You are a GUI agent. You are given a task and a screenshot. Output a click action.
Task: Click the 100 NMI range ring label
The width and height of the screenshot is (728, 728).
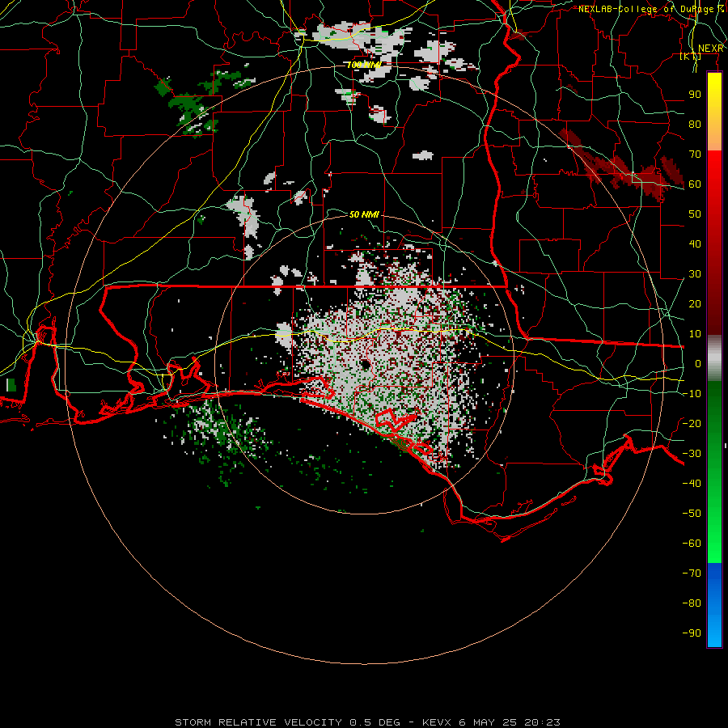(x=364, y=65)
